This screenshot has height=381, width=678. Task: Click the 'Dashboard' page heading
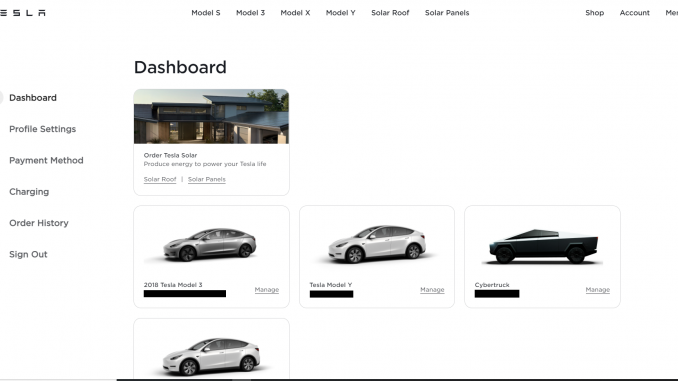[180, 67]
